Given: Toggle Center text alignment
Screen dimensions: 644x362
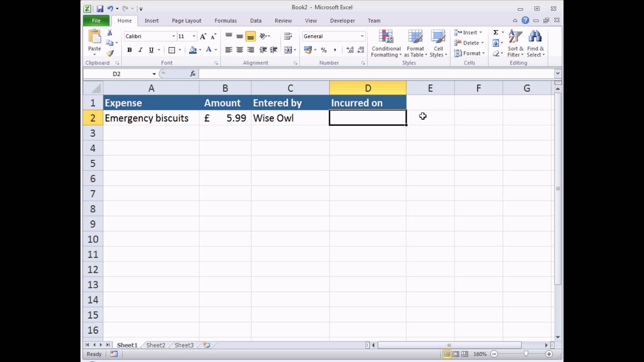Looking at the screenshot, I should pyautogui.click(x=239, y=50).
